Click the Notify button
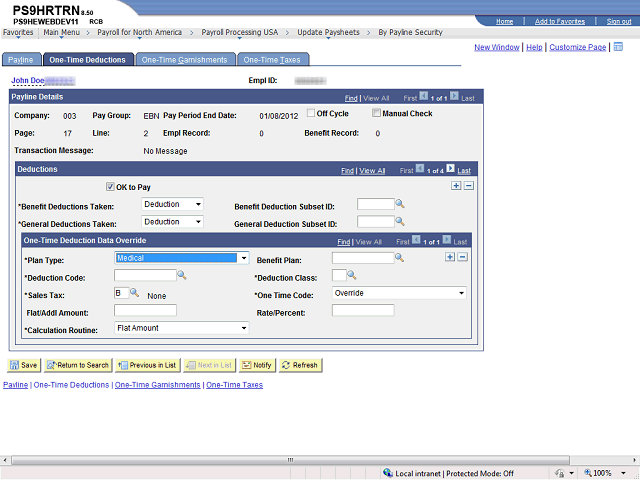Image resolution: width=640 pixels, height=480 pixels. coord(257,365)
